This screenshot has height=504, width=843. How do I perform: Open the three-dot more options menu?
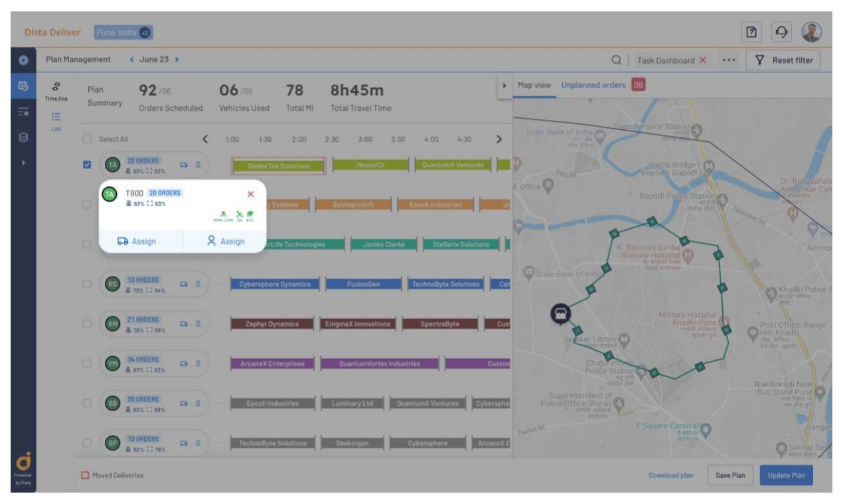pos(729,60)
